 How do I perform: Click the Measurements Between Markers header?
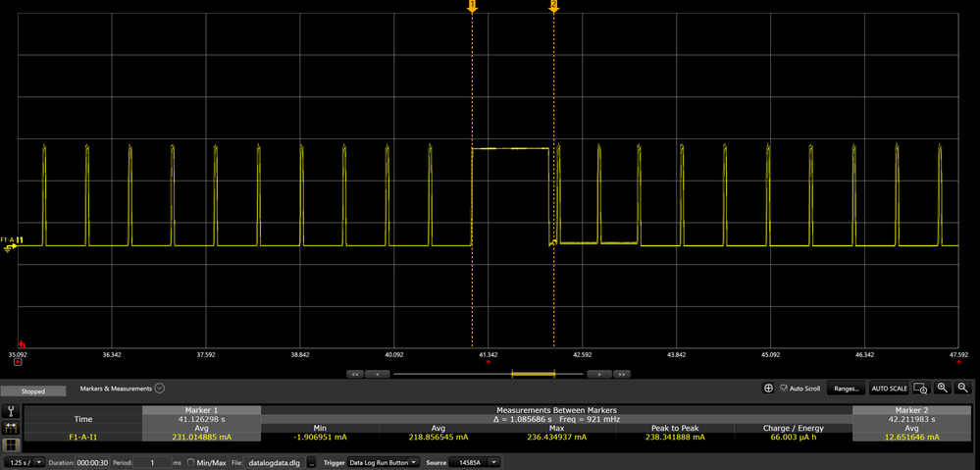click(x=557, y=410)
